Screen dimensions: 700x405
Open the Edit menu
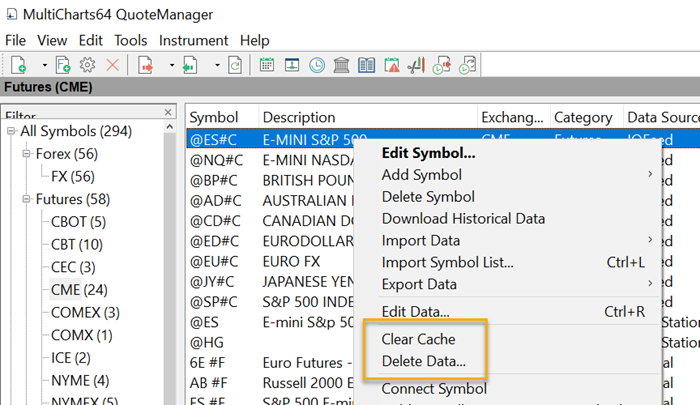click(x=91, y=41)
